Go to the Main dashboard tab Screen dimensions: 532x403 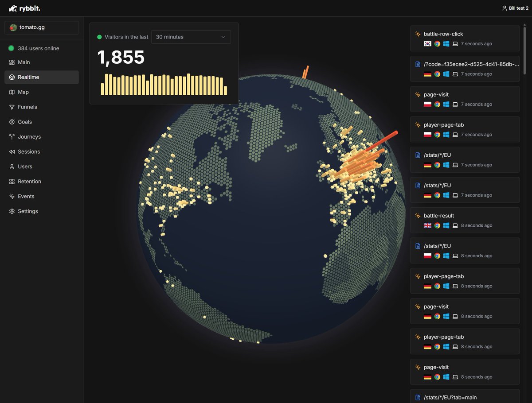click(24, 62)
